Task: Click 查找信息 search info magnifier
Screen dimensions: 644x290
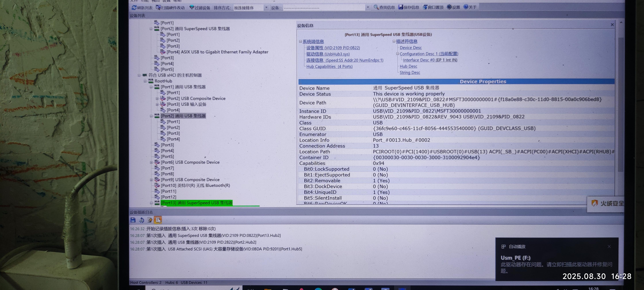Action: pos(376,7)
